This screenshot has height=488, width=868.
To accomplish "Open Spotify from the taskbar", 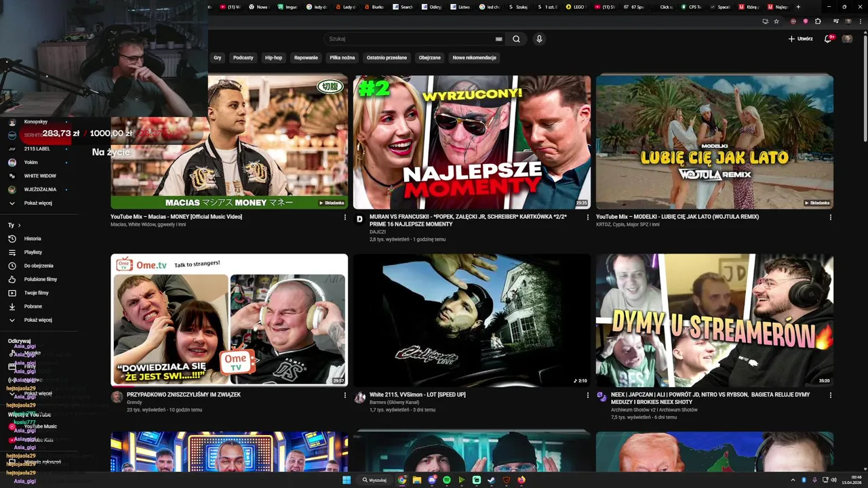I will [x=447, y=480].
